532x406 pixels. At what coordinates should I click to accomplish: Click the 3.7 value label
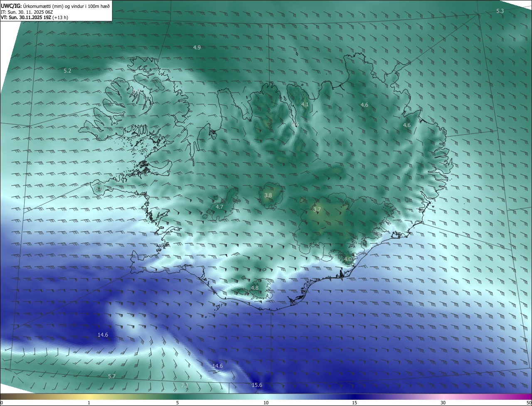[x=317, y=210]
